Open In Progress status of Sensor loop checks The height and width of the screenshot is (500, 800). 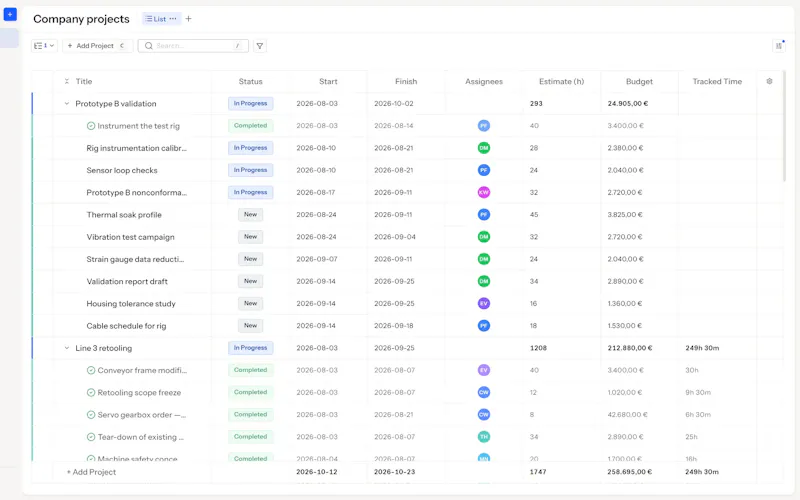(x=251, y=170)
